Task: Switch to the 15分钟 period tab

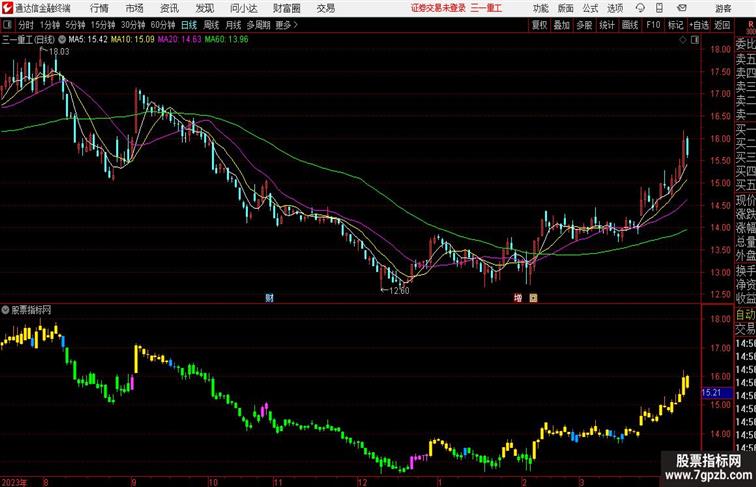Action: coord(103,25)
